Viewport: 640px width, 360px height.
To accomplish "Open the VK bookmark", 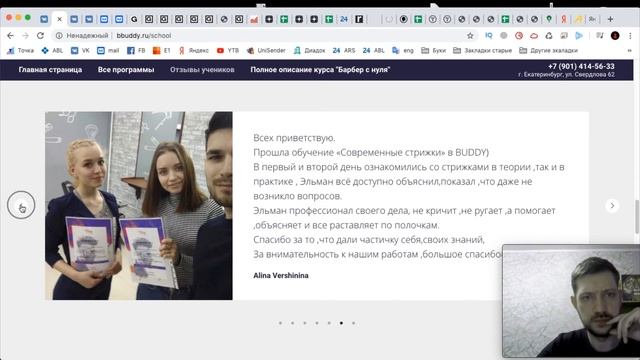I will coord(80,51).
